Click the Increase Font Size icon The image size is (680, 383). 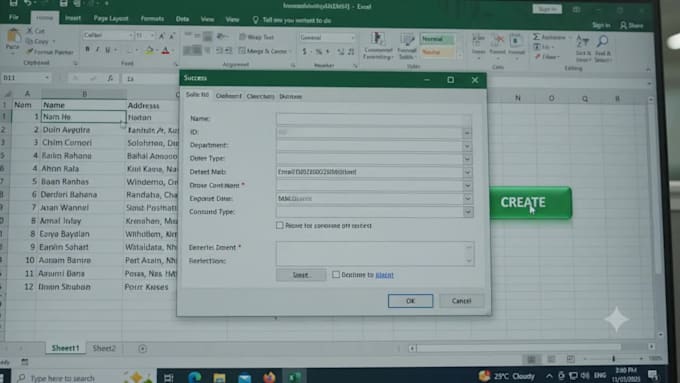point(162,36)
